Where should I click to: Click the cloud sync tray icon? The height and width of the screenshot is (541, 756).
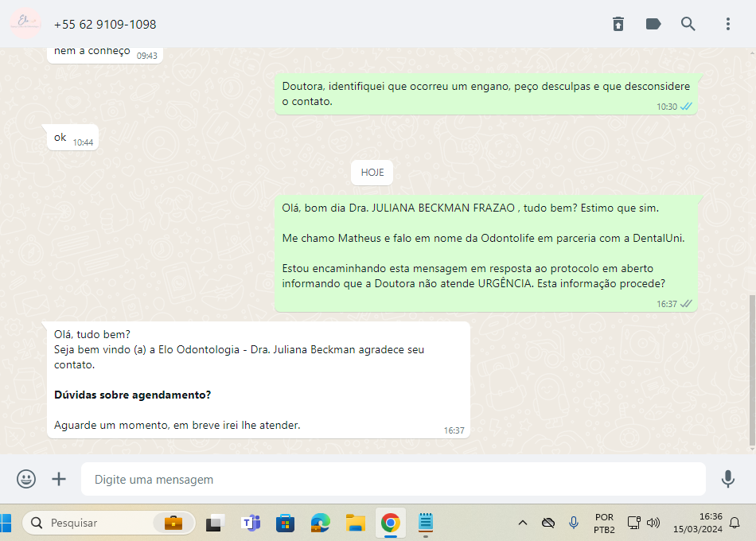[548, 523]
